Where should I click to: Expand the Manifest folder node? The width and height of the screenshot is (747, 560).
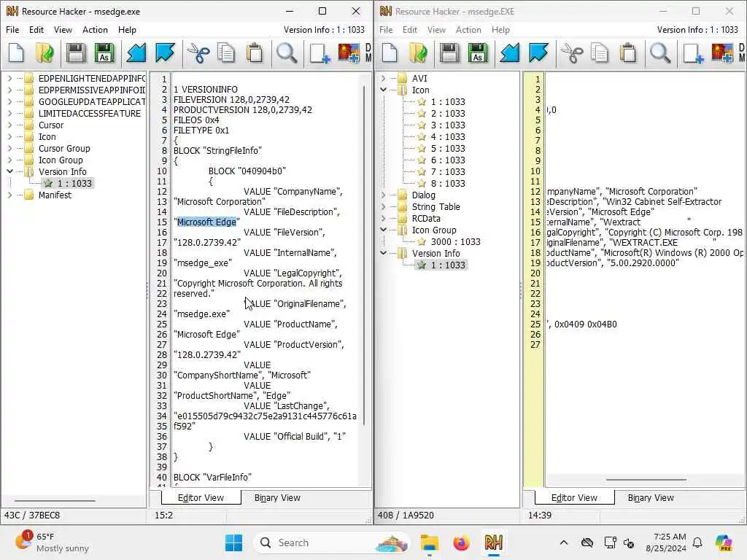(x=9, y=195)
